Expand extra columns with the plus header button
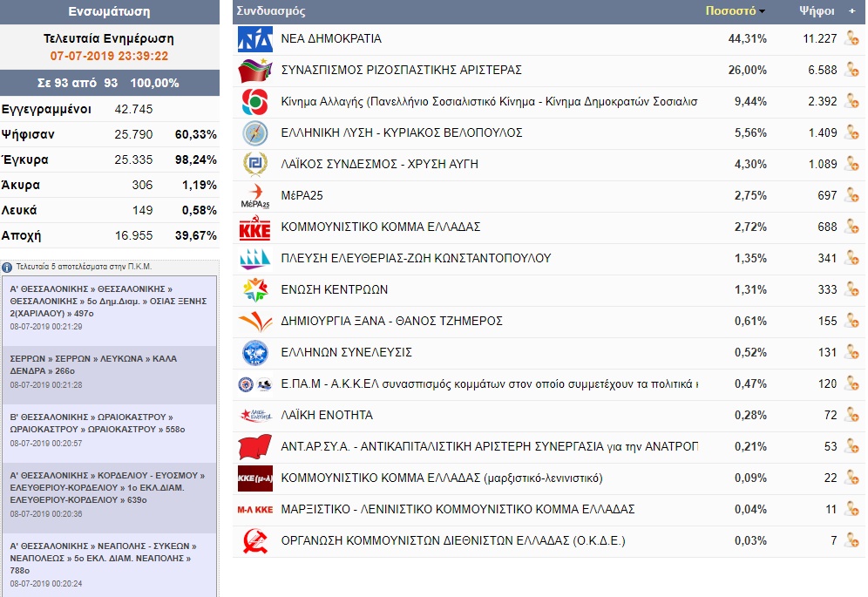Image resolution: width=868 pixels, height=597 pixels. pyautogui.click(x=852, y=11)
